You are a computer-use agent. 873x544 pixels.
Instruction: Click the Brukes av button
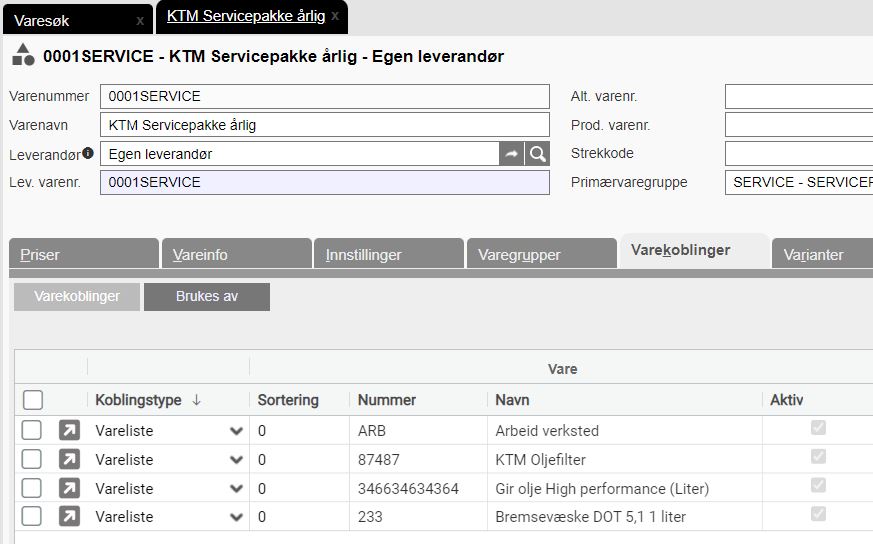(x=207, y=296)
